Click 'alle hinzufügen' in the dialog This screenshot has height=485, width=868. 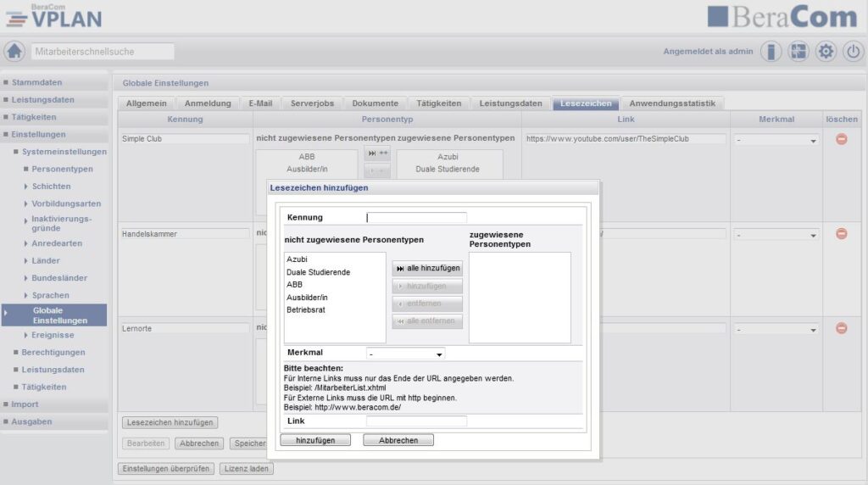pos(427,269)
